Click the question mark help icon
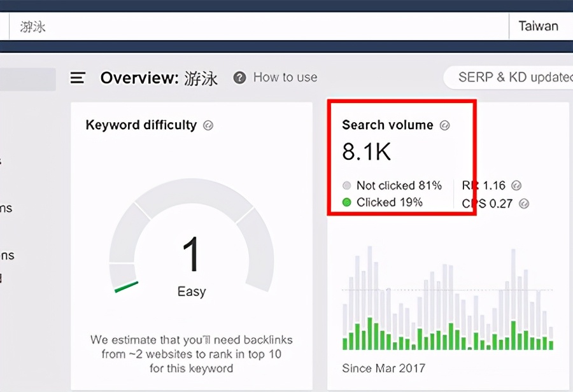 coord(239,78)
